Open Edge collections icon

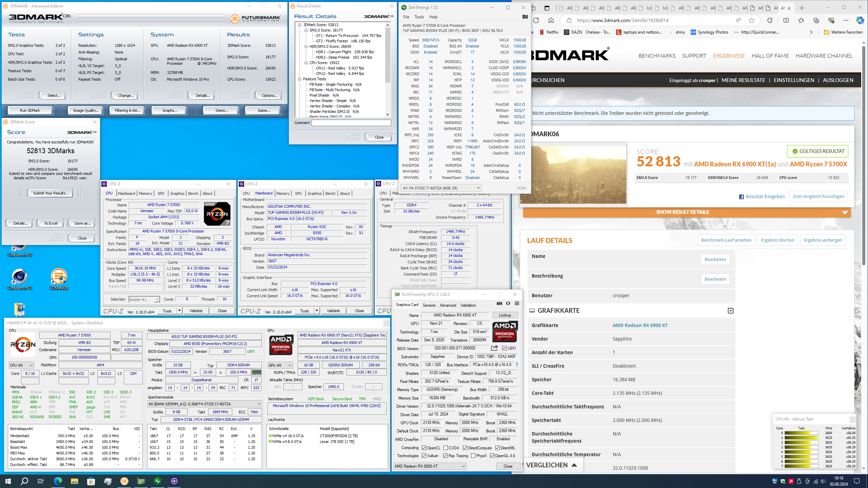point(816,20)
